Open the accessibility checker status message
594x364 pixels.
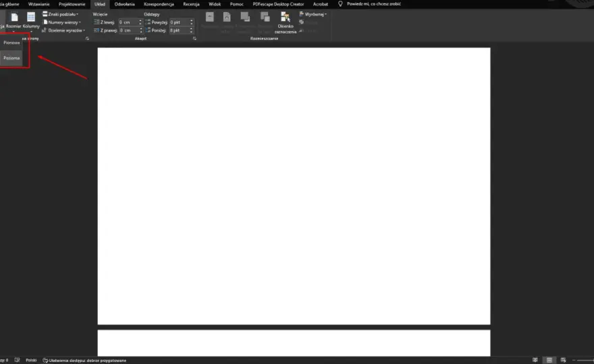84,360
